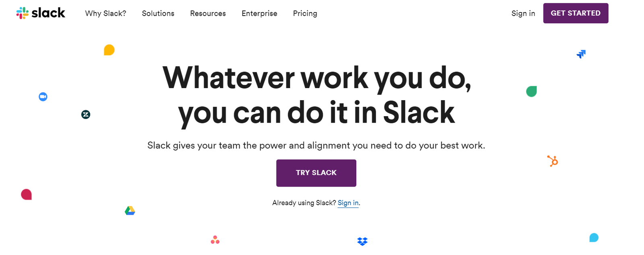Click the Asana three-dot icon
The height and width of the screenshot is (255, 644).
215,240
